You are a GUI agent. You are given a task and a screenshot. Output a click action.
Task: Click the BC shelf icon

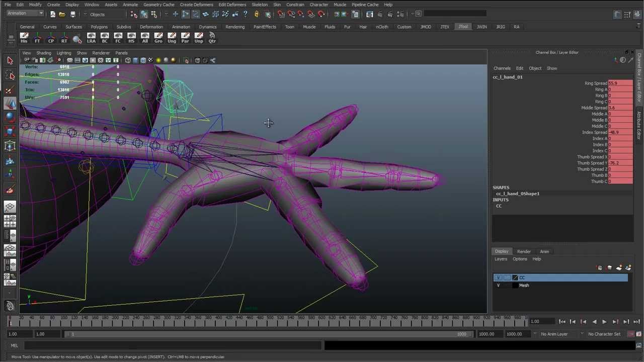pos(105,38)
